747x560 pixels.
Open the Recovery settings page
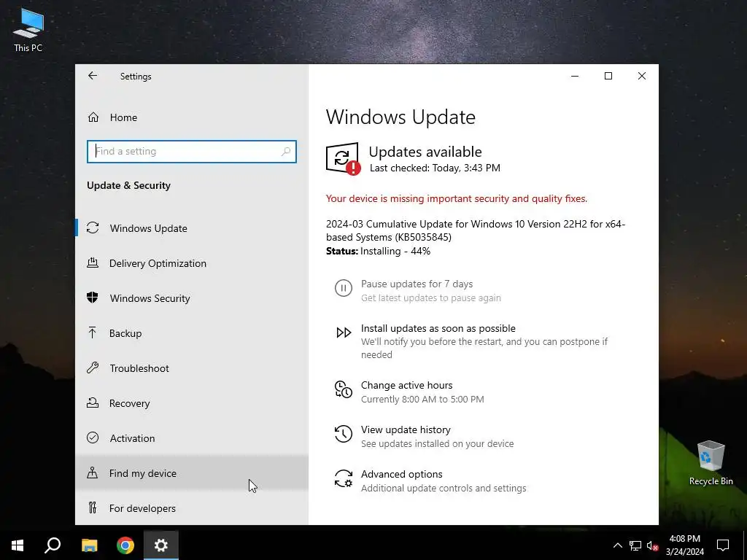pos(192,402)
